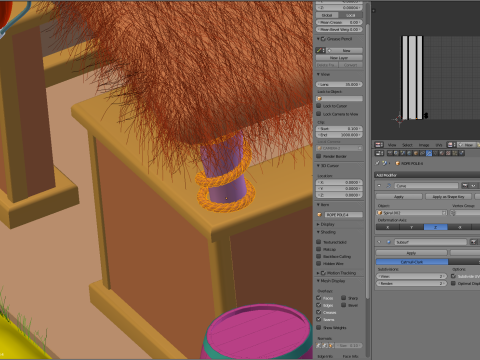Uncheck the Seams overlay checkbox
This screenshot has width=480, height=360.
pyautogui.click(x=318, y=319)
